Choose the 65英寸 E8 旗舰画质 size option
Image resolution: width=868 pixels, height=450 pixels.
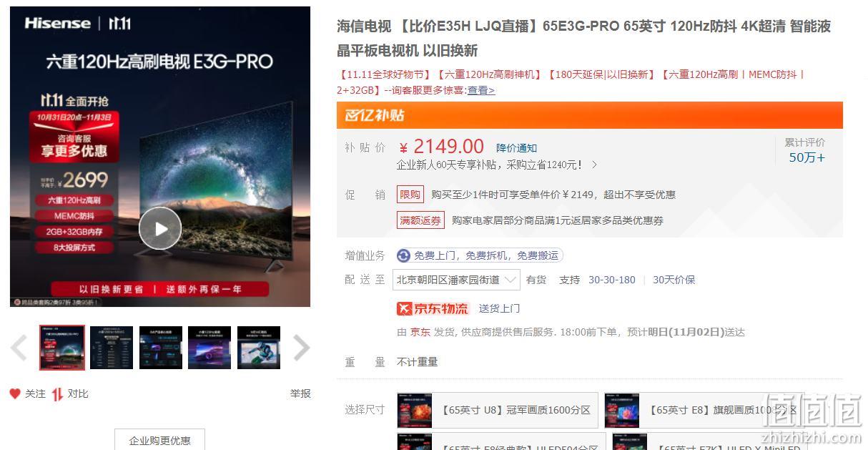[x=705, y=410]
